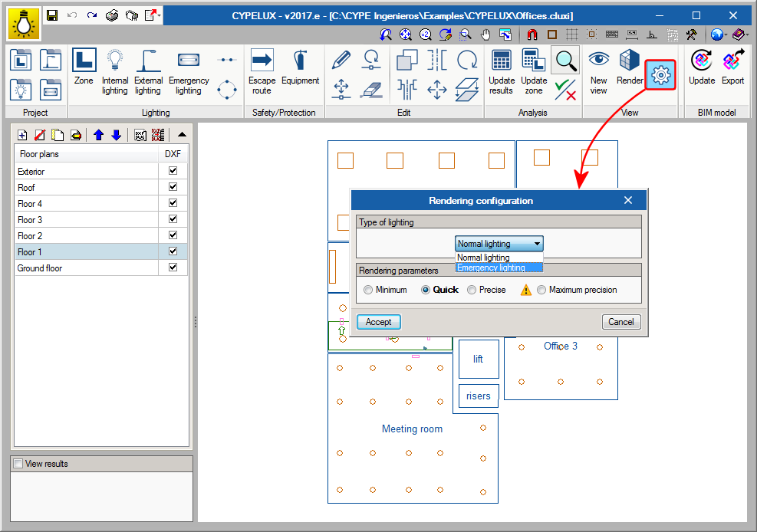Viewport: 757px width, 532px height.
Task: Click the Internal lighting tool
Action: (x=115, y=71)
